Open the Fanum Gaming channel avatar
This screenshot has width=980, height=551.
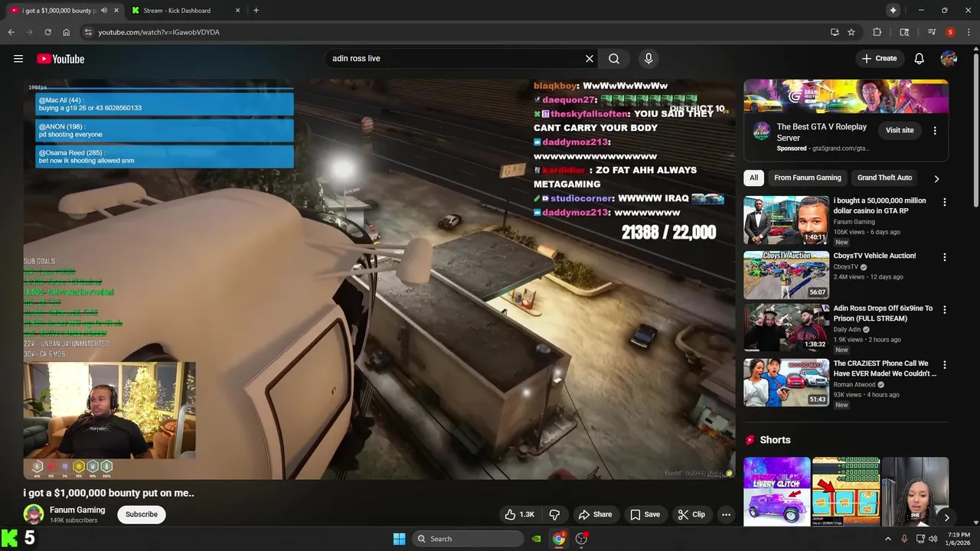pyautogui.click(x=33, y=514)
